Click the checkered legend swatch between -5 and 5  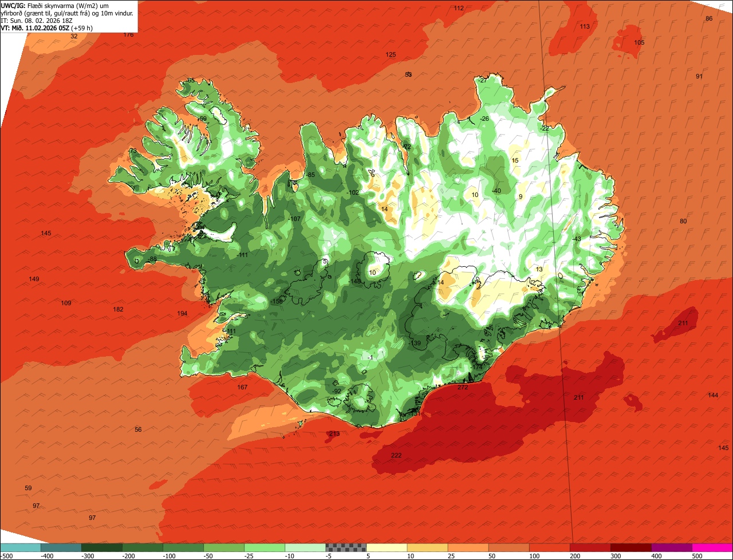[346, 547]
